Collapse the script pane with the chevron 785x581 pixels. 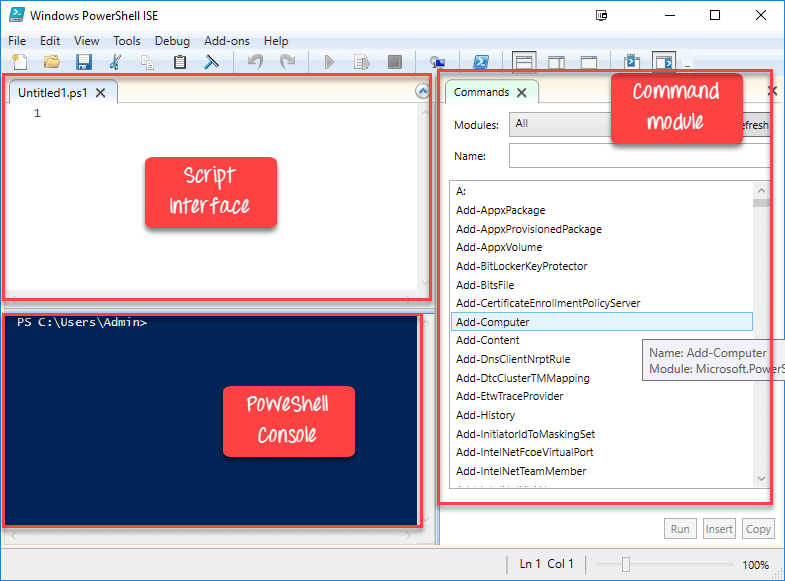coord(423,92)
